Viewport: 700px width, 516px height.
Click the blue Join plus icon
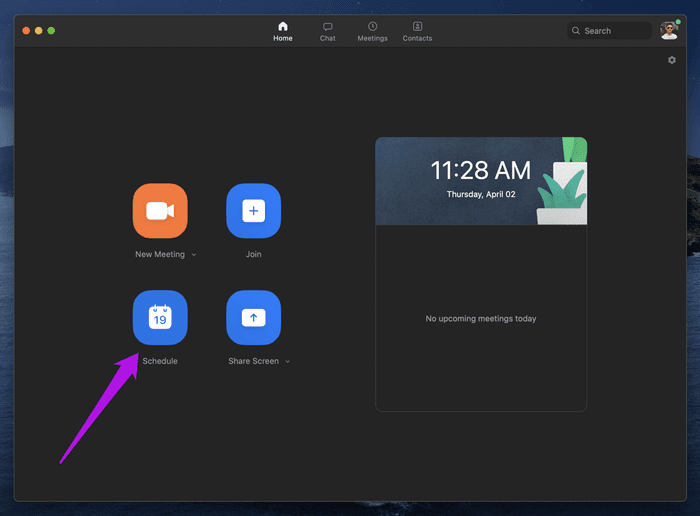(x=254, y=211)
